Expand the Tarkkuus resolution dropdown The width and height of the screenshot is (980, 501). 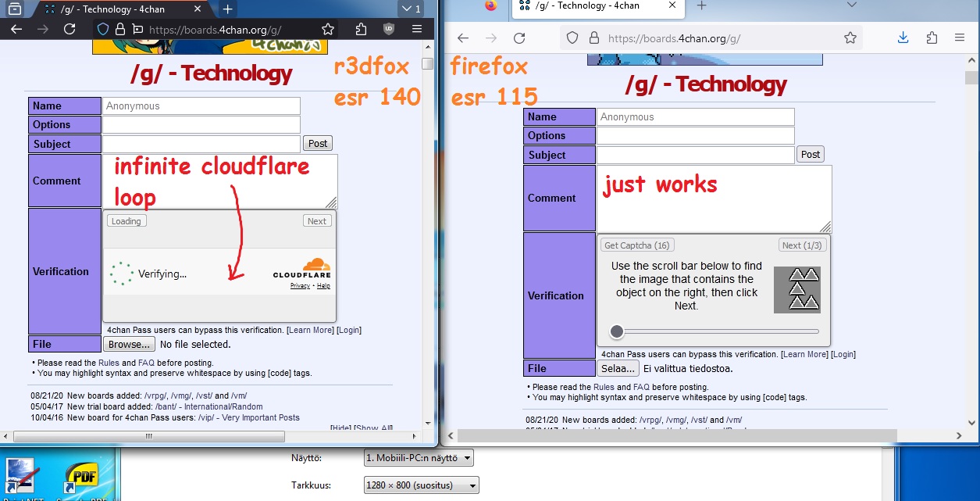tap(421, 485)
